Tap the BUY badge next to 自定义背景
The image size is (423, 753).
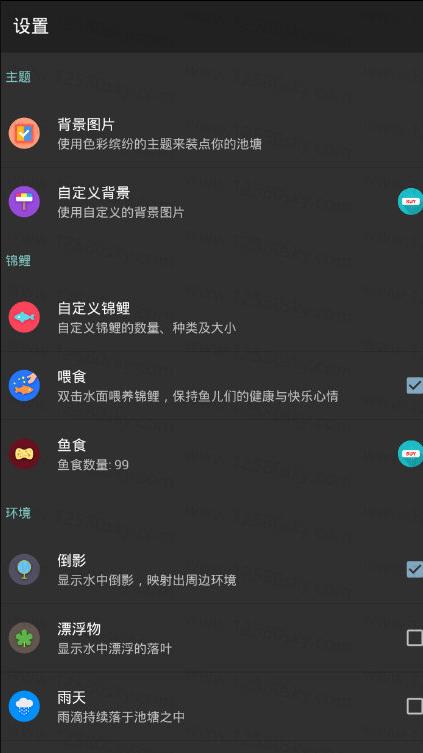click(x=411, y=201)
